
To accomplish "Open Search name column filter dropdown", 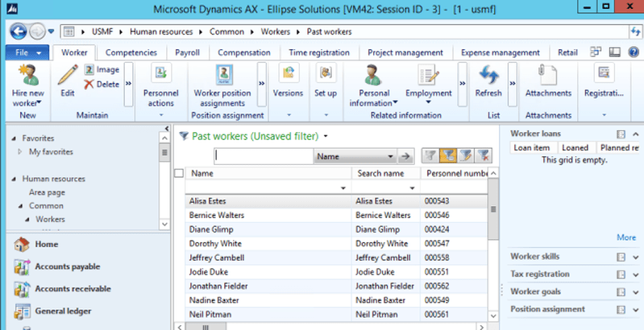I will [x=412, y=188].
